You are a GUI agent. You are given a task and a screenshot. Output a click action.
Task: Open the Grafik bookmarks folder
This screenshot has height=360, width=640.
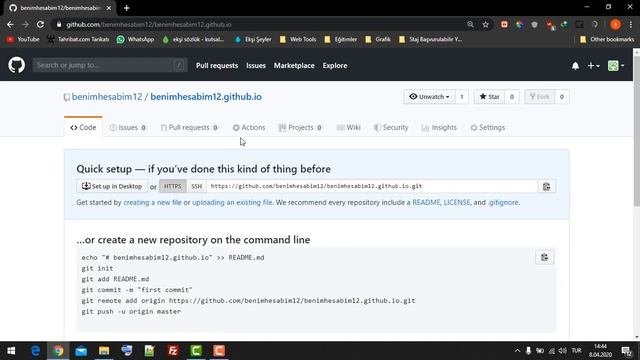point(378,39)
